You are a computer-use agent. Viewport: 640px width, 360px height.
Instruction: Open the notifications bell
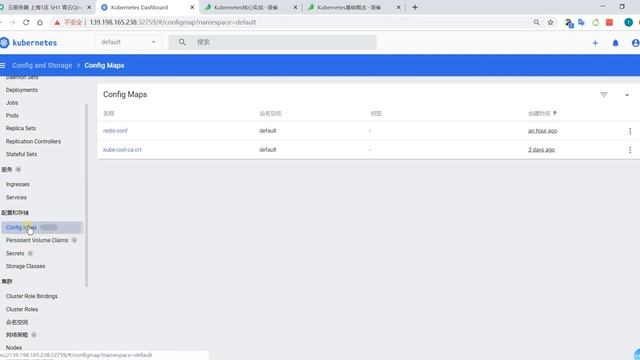click(x=615, y=43)
